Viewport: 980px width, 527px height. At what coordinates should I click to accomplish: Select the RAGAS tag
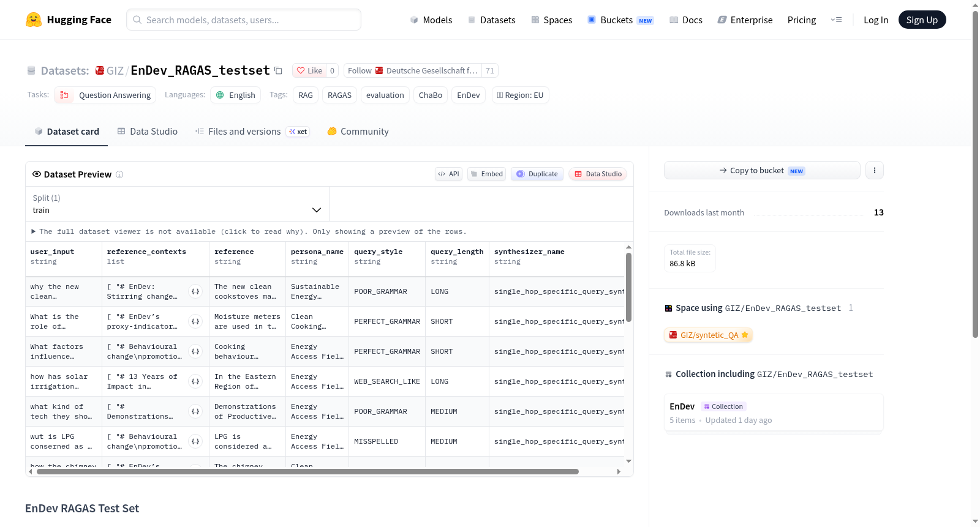[x=339, y=95]
